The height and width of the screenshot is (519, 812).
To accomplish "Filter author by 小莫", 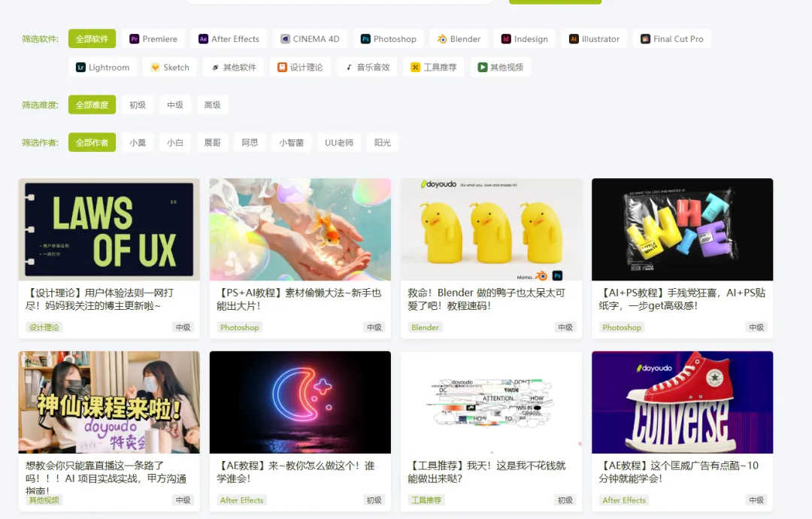I will 138,142.
